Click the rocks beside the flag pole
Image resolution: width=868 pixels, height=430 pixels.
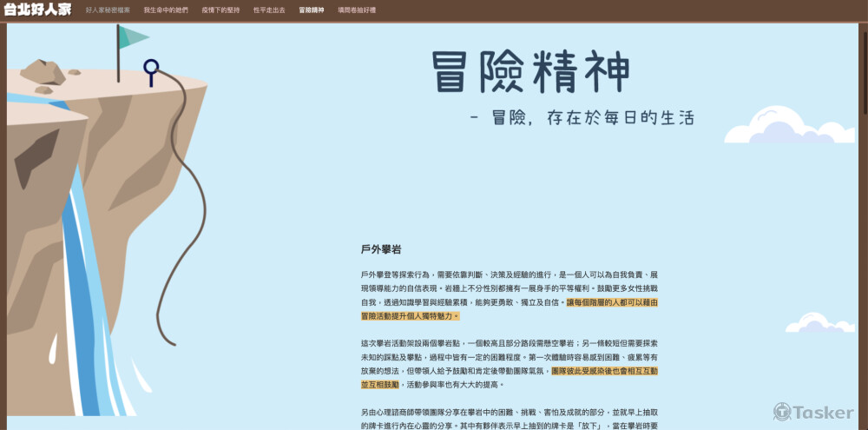(45, 73)
